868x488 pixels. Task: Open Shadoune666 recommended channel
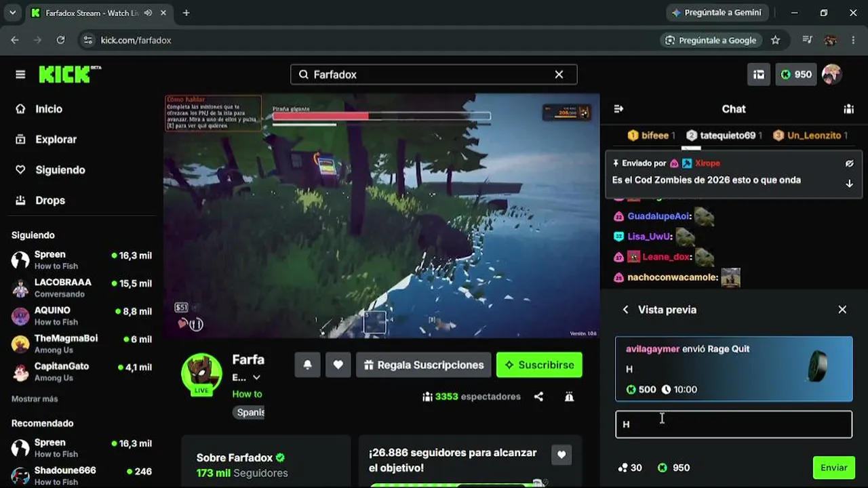(x=81, y=476)
